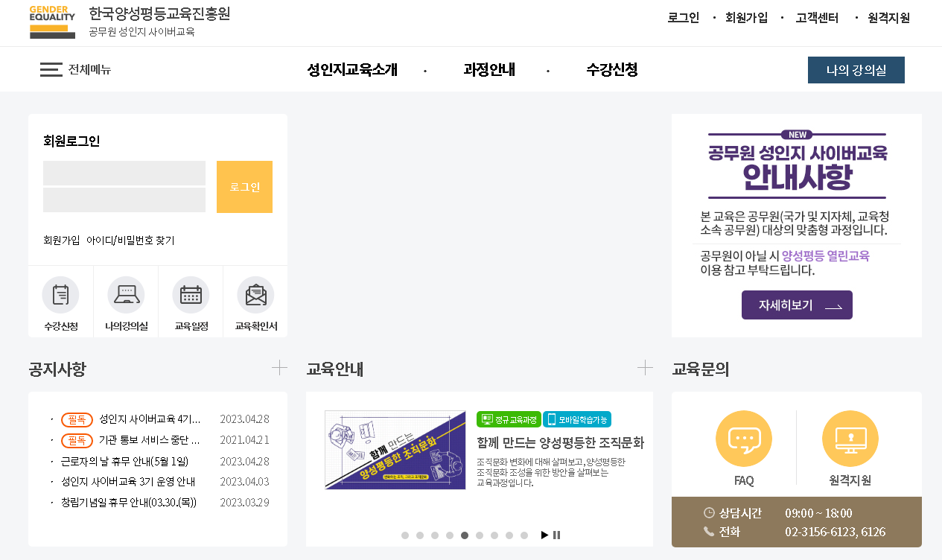The height and width of the screenshot is (560, 942).
Task: Pause the 교육안내 banner slideshow
Action: [556, 535]
